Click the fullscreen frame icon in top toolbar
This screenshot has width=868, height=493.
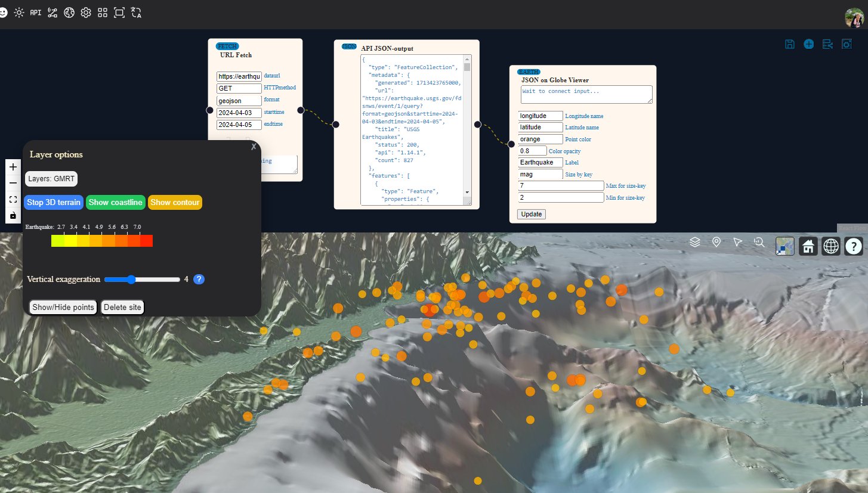(x=119, y=12)
